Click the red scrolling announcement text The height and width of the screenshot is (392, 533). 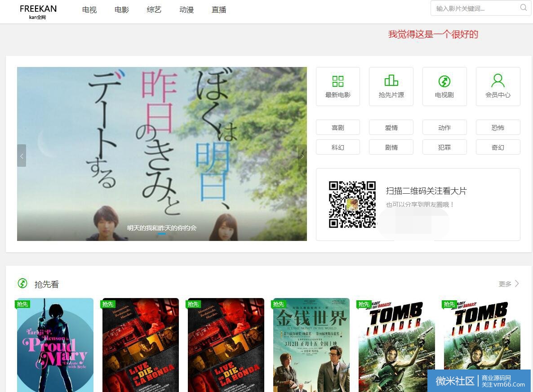433,34
